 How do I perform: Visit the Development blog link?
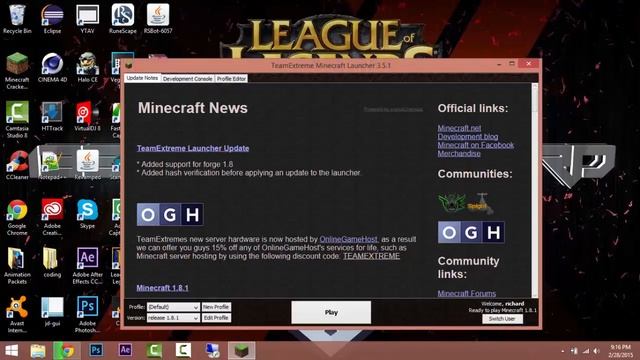(x=467, y=137)
